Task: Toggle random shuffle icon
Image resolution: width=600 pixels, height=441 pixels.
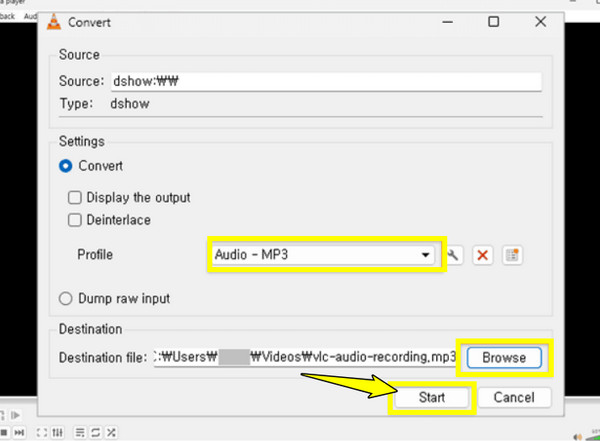Action: (x=111, y=433)
